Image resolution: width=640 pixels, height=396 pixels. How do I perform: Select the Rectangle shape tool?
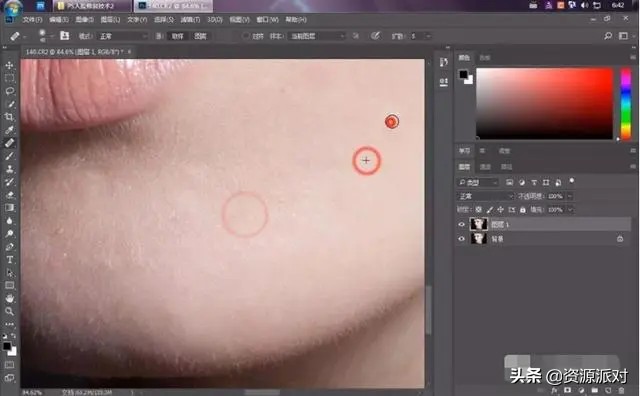9,285
